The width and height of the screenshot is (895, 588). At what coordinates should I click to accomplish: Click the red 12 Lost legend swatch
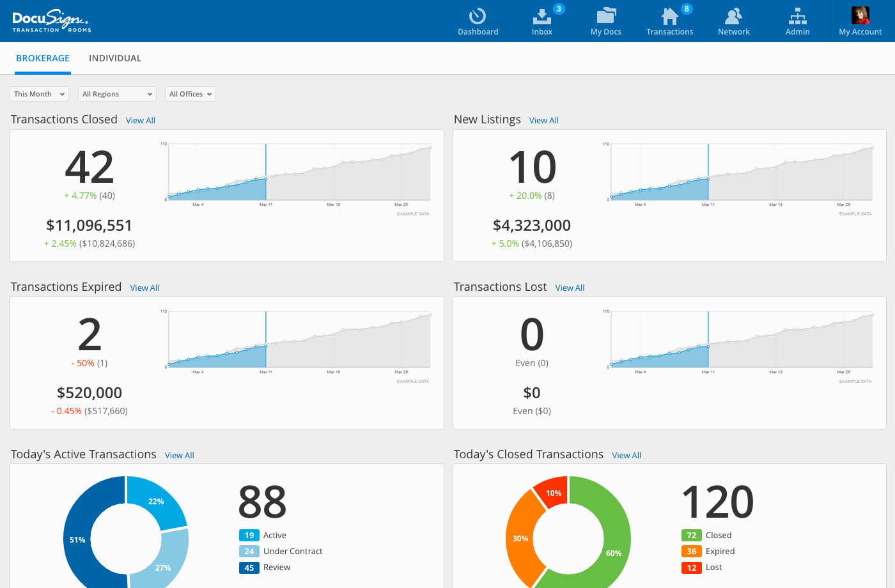(692, 568)
